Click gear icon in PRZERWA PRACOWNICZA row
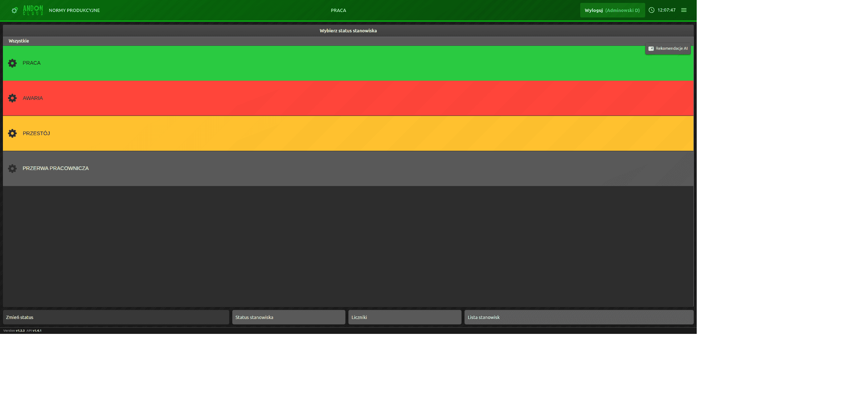 pyautogui.click(x=12, y=169)
